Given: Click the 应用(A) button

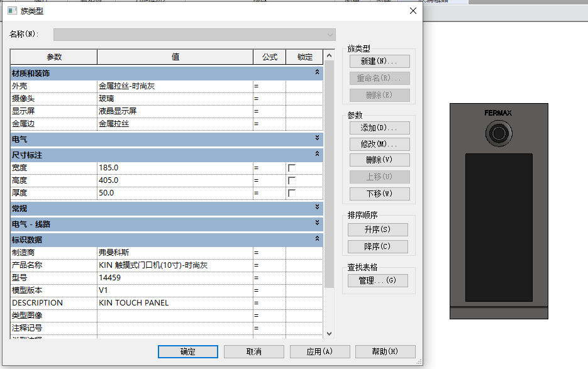Looking at the screenshot, I should click(320, 352).
